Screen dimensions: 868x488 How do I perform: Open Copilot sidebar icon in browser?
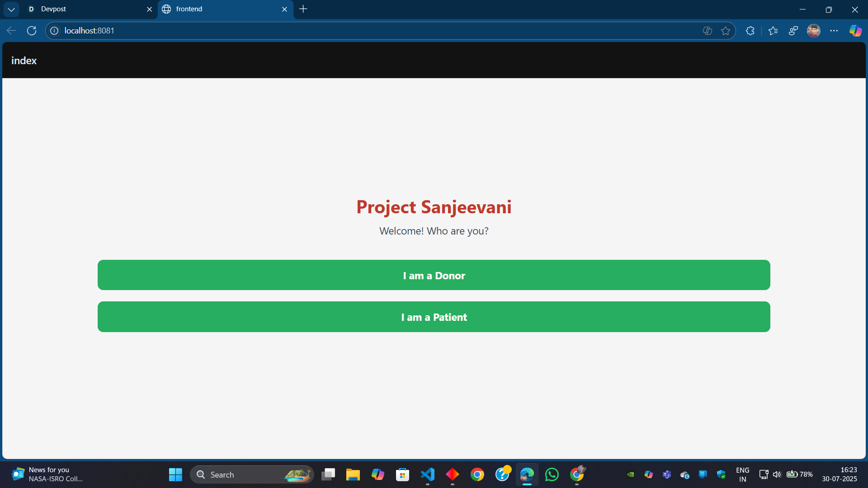click(x=855, y=31)
